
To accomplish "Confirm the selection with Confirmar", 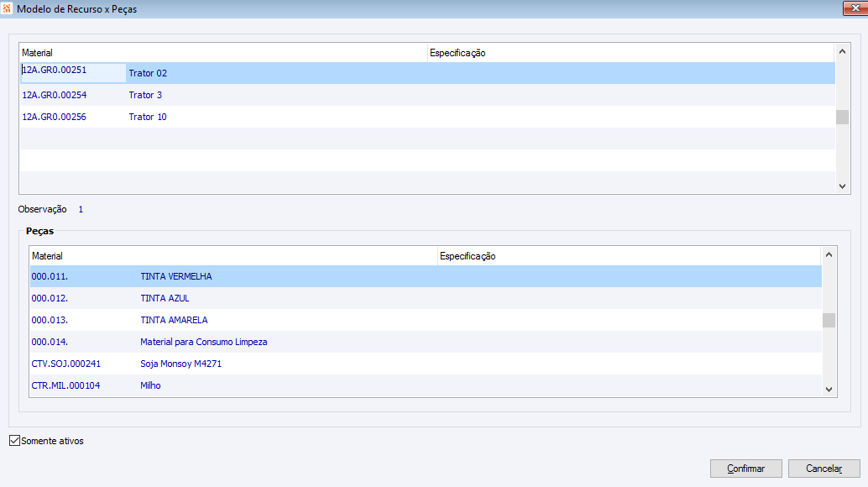I will pos(745,469).
